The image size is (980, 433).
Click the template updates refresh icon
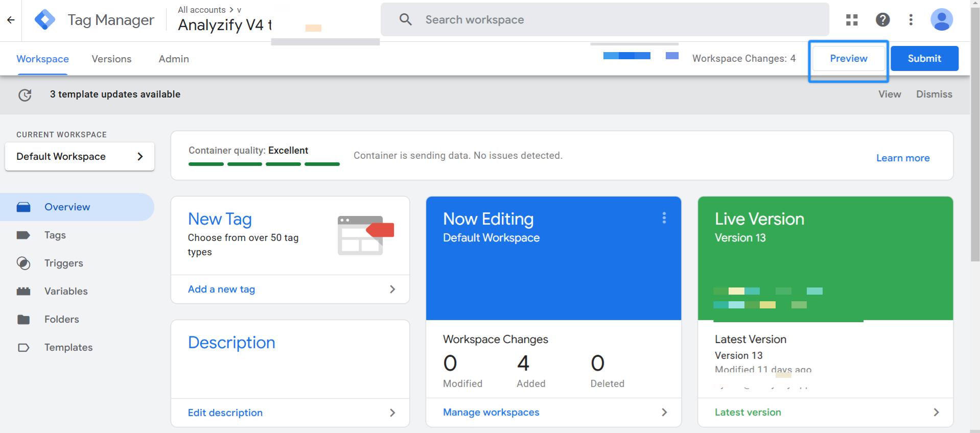tap(25, 95)
